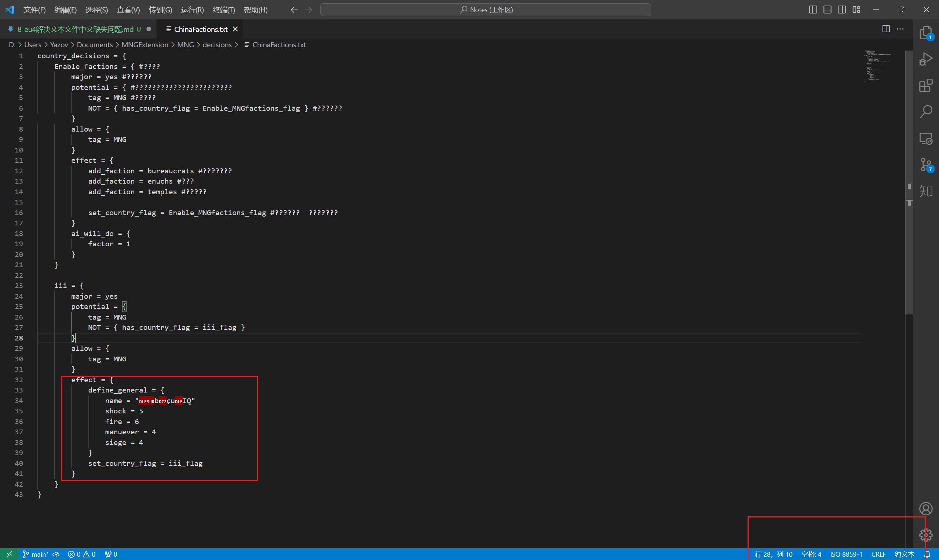Open the Zhihu 知 extension icon

tap(926, 191)
